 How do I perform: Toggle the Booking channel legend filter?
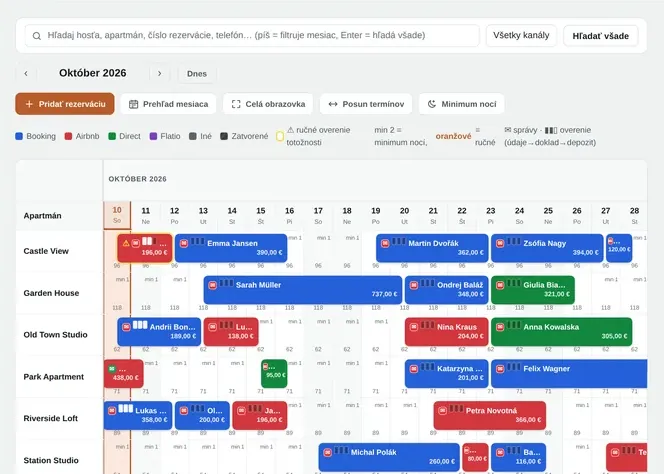coord(36,136)
